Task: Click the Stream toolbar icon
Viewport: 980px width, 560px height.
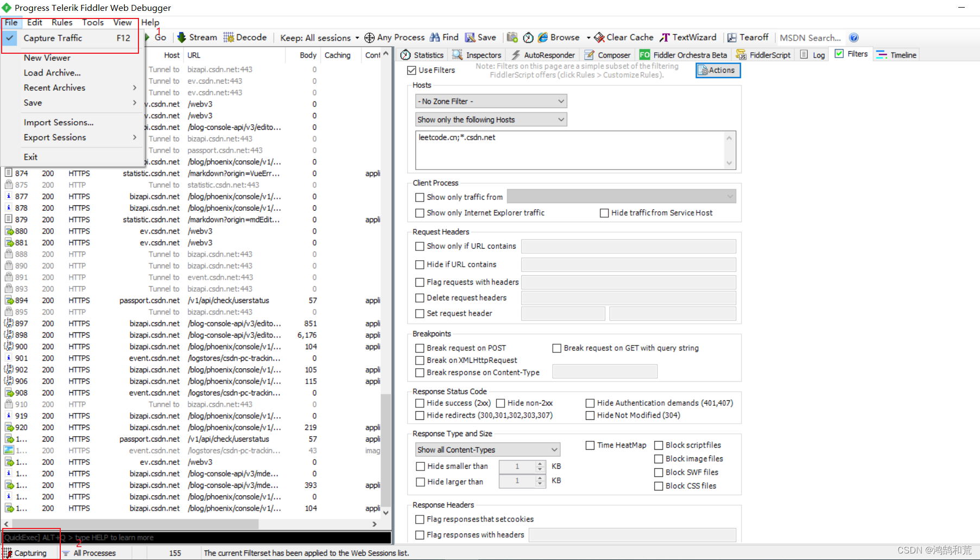Action: (181, 37)
